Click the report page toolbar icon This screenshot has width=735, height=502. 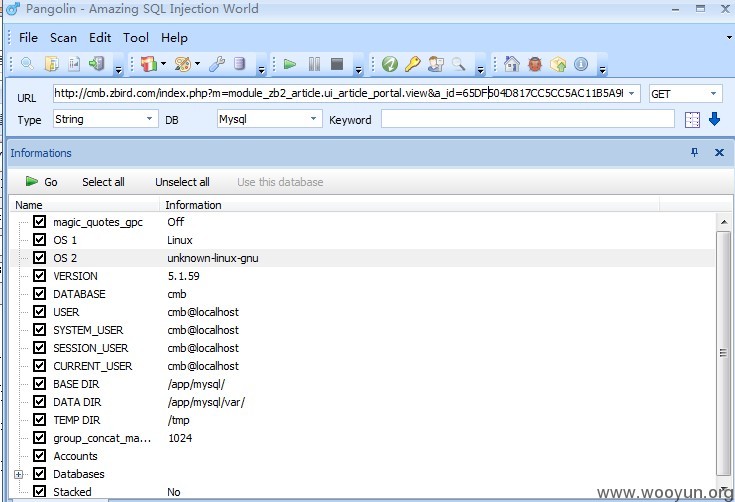click(x=74, y=64)
